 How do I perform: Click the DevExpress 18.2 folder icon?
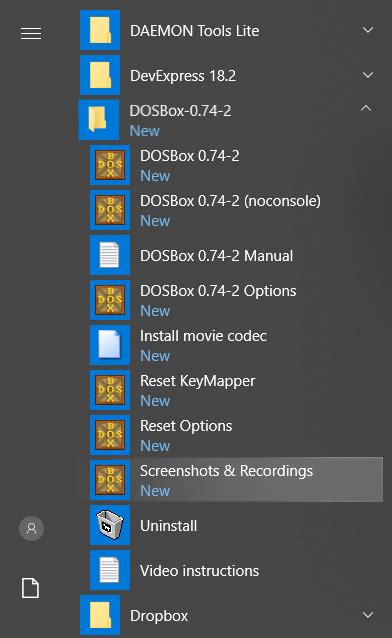tap(100, 75)
